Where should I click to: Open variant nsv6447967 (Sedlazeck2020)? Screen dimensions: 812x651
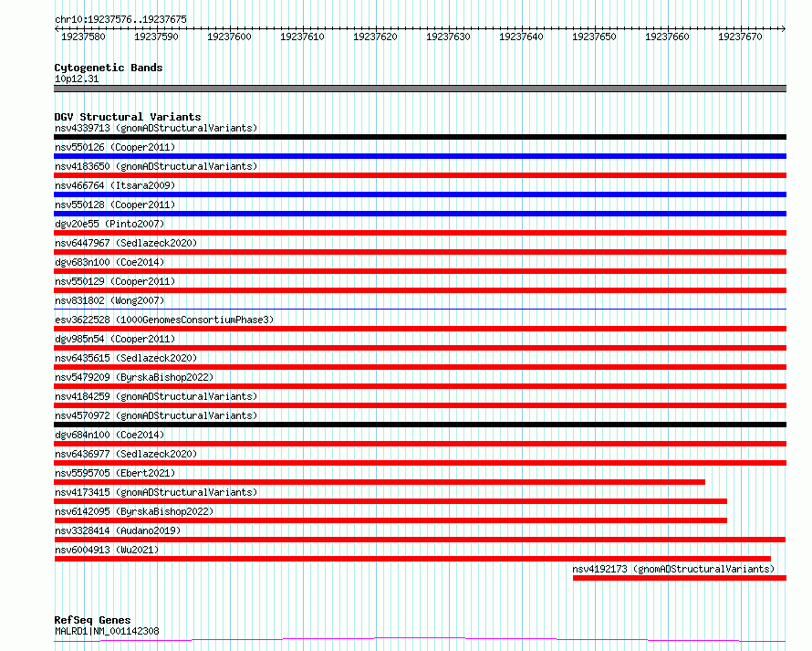click(126, 243)
